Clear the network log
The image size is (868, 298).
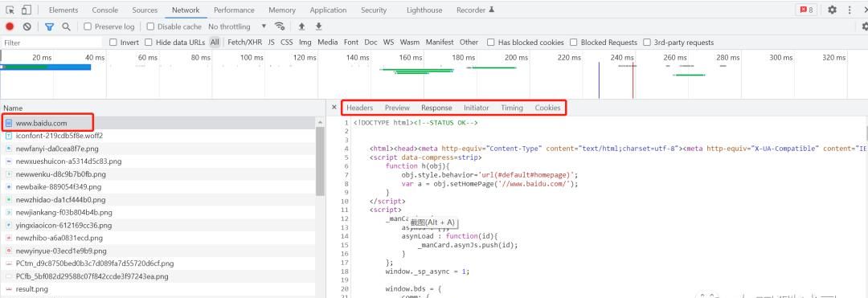click(x=27, y=27)
